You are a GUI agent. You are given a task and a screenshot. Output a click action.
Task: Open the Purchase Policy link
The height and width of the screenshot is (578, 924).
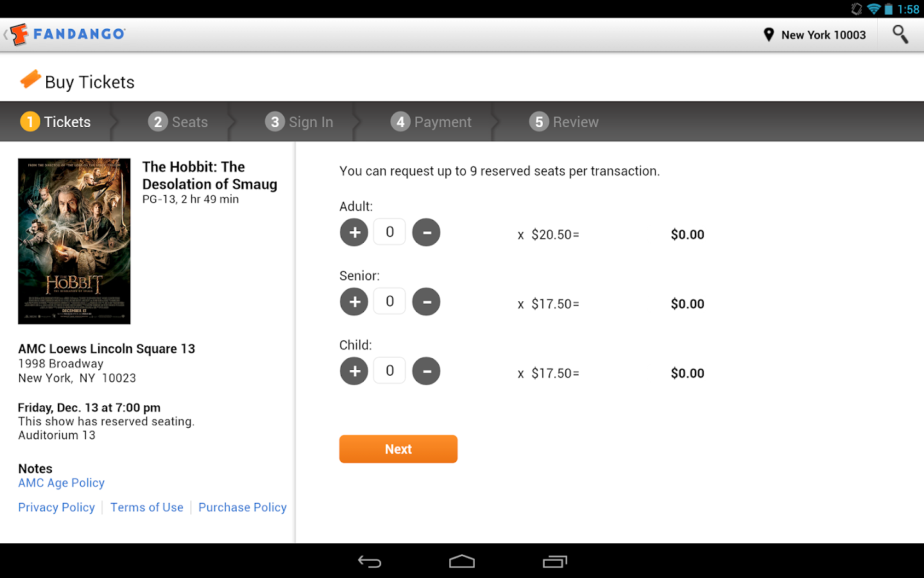point(243,507)
